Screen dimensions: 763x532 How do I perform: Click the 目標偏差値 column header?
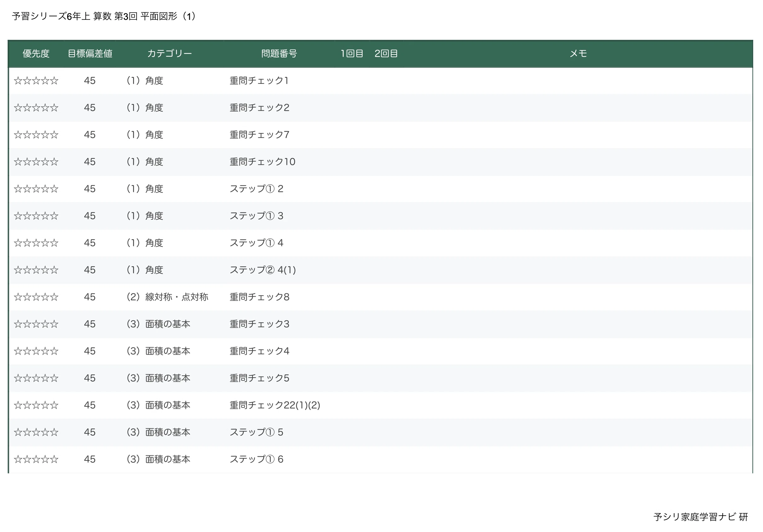(90, 54)
